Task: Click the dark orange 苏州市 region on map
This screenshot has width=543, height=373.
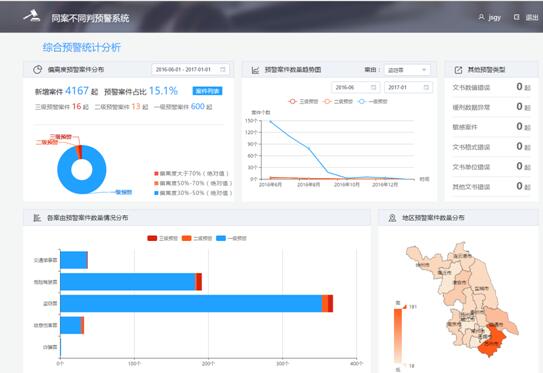Action: point(492,340)
